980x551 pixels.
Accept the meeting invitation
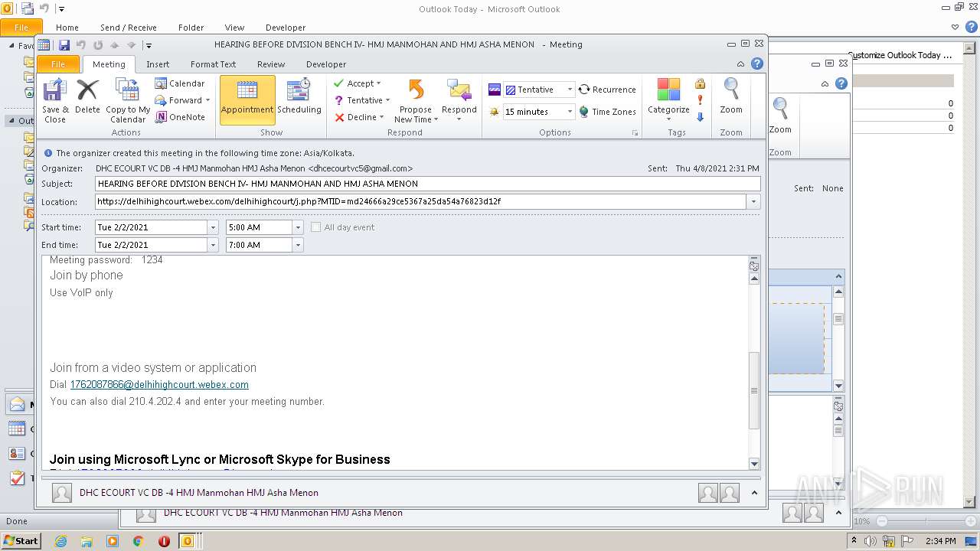pyautogui.click(x=358, y=83)
